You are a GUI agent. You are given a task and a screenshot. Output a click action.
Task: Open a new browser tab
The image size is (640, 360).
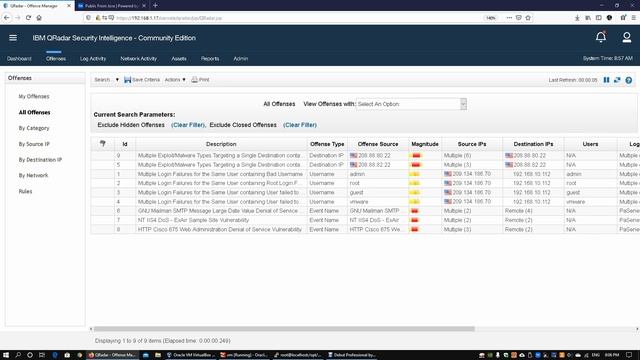(155, 6)
